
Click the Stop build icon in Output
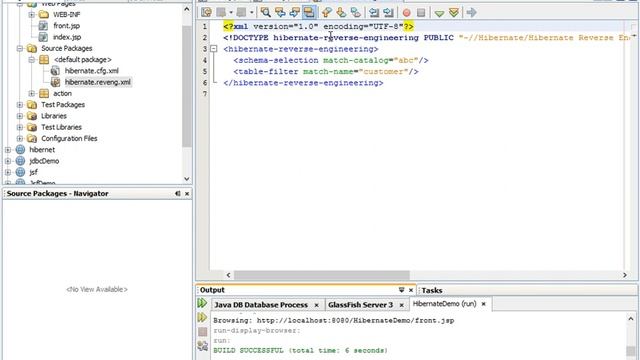(202, 331)
